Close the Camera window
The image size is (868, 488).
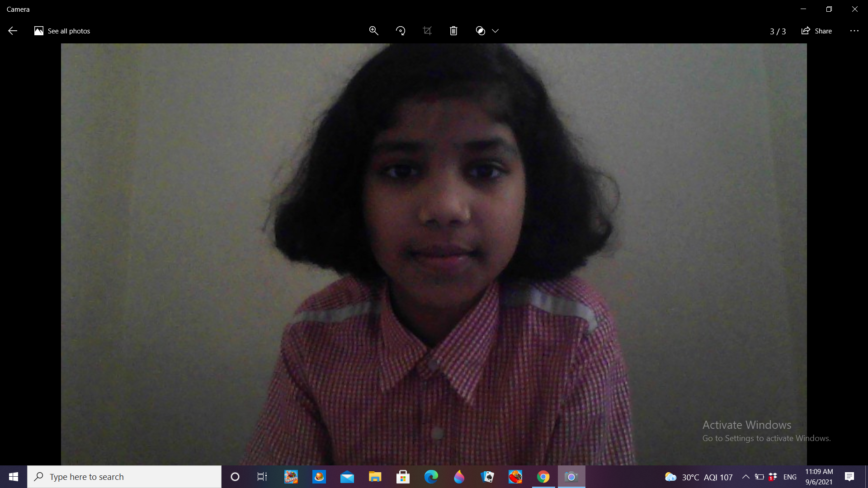(x=855, y=9)
